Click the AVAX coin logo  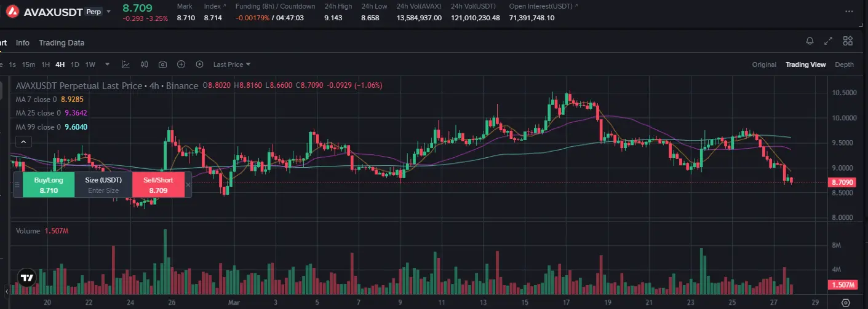[x=12, y=11]
